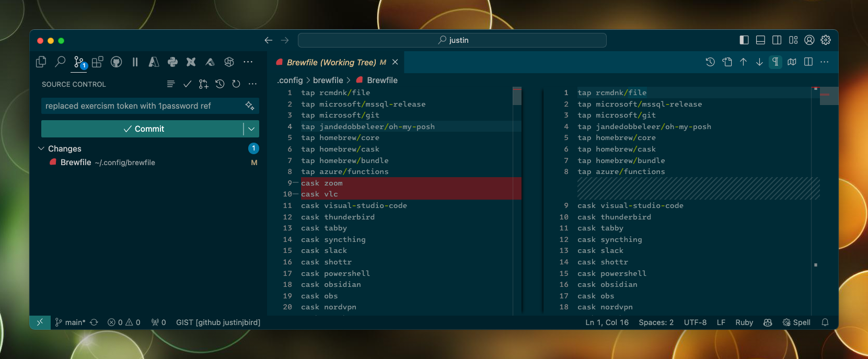Click the history icon in the diff editor toolbar
868x359 pixels.
point(710,62)
